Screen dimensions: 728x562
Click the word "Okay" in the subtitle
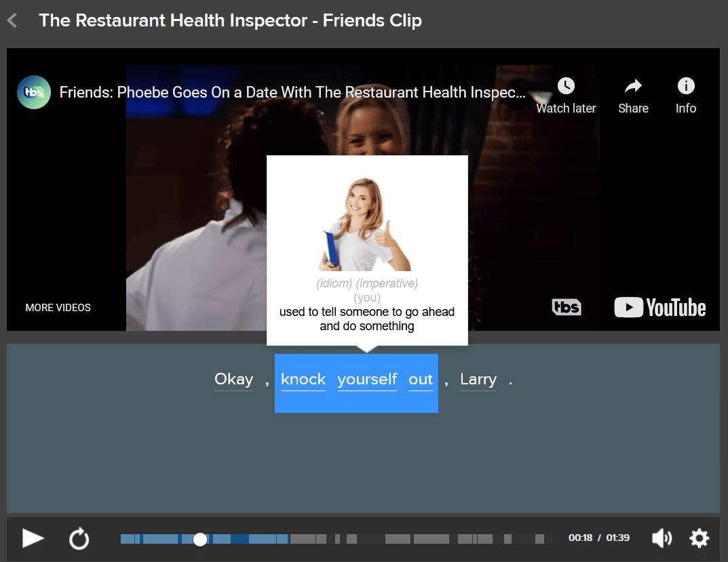coord(233,380)
